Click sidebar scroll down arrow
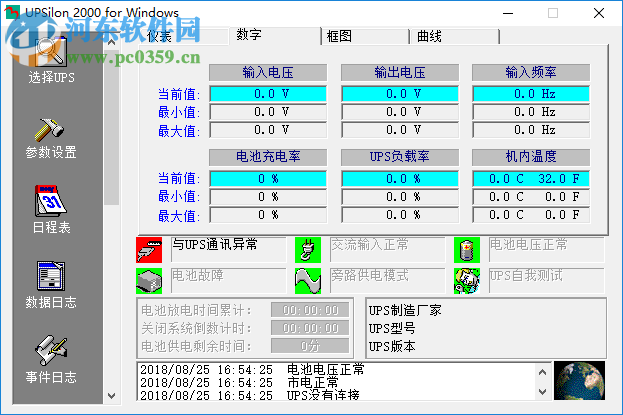623x415 pixels. [x=112, y=396]
